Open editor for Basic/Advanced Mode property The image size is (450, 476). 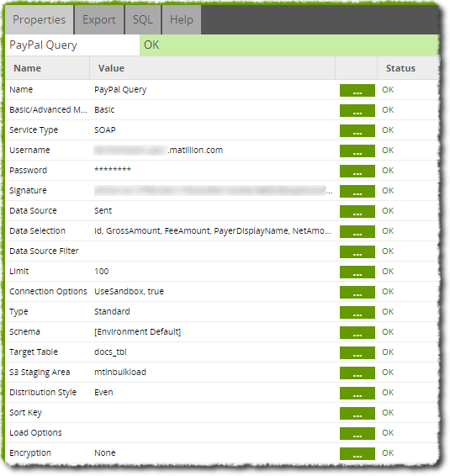pyautogui.click(x=357, y=110)
